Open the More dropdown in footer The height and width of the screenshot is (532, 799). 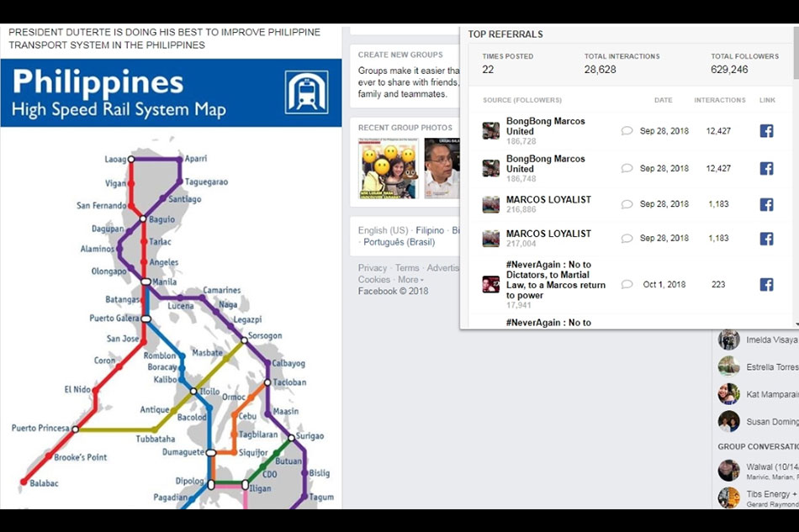tap(410, 280)
